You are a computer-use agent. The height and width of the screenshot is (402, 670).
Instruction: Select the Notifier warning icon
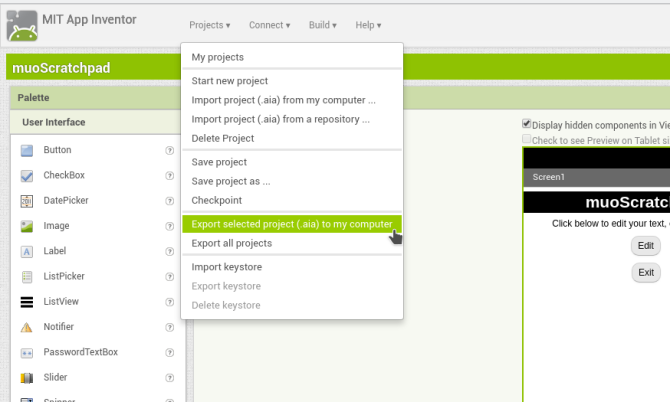pyautogui.click(x=26, y=327)
